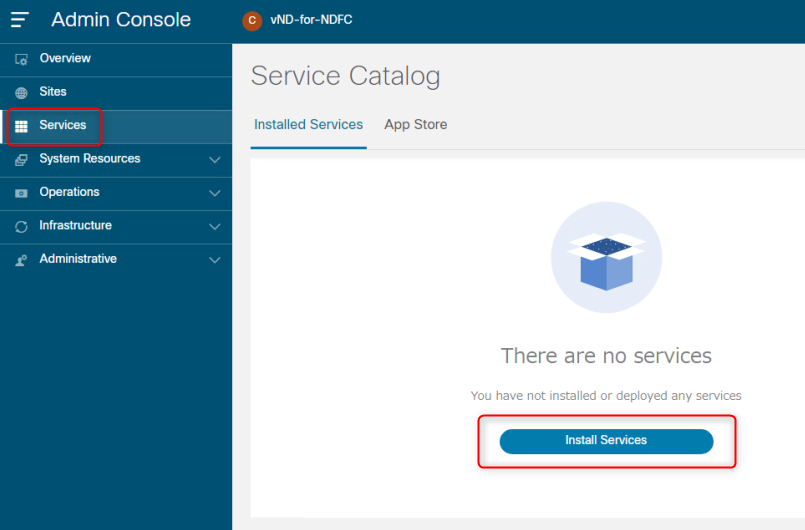Select Services in the sidebar
This screenshot has width=805, height=530.
pyautogui.click(x=116, y=127)
